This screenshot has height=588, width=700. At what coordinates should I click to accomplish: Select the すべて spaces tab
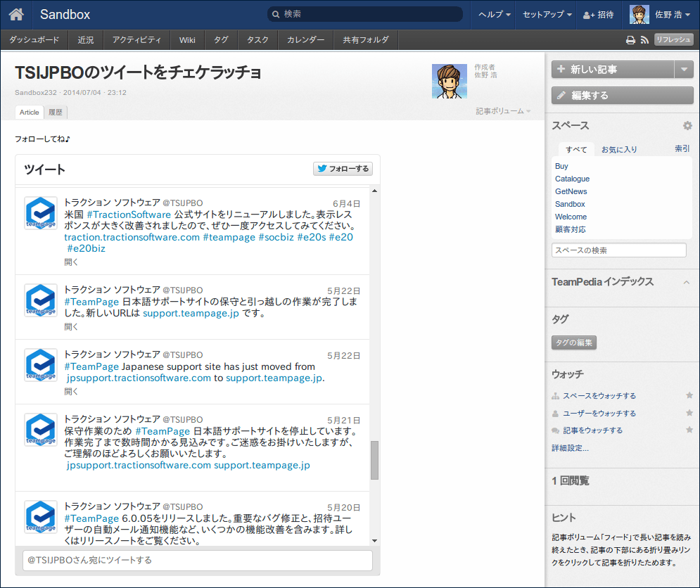coord(576,150)
